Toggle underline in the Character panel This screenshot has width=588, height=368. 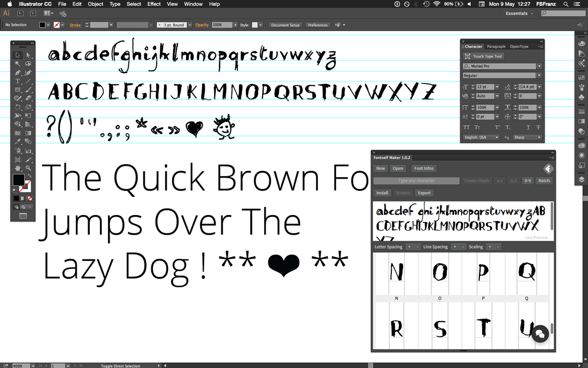pyautogui.click(x=528, y=127)
